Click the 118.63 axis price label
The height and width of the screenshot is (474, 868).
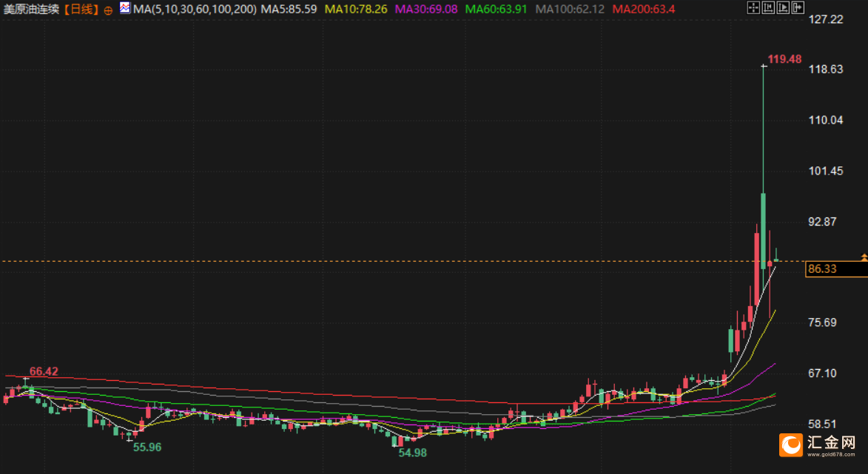pyautogui.click(x=826, y=69)
